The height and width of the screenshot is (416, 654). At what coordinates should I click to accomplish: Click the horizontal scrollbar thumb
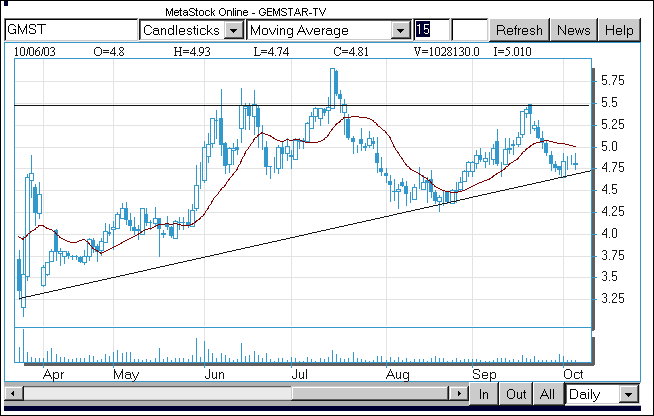(x=370, y=393)
